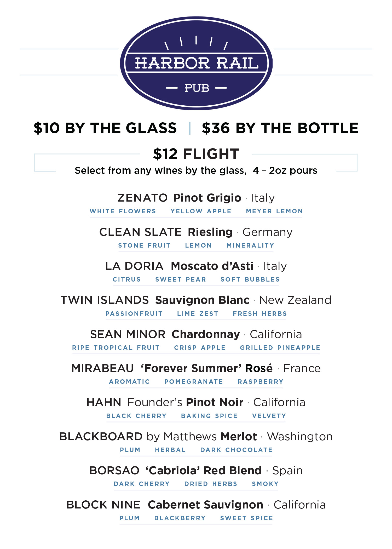Select Twin Islands Sauvignon Blanc
The height and width of the screenshot is (549, 392).
196,300
